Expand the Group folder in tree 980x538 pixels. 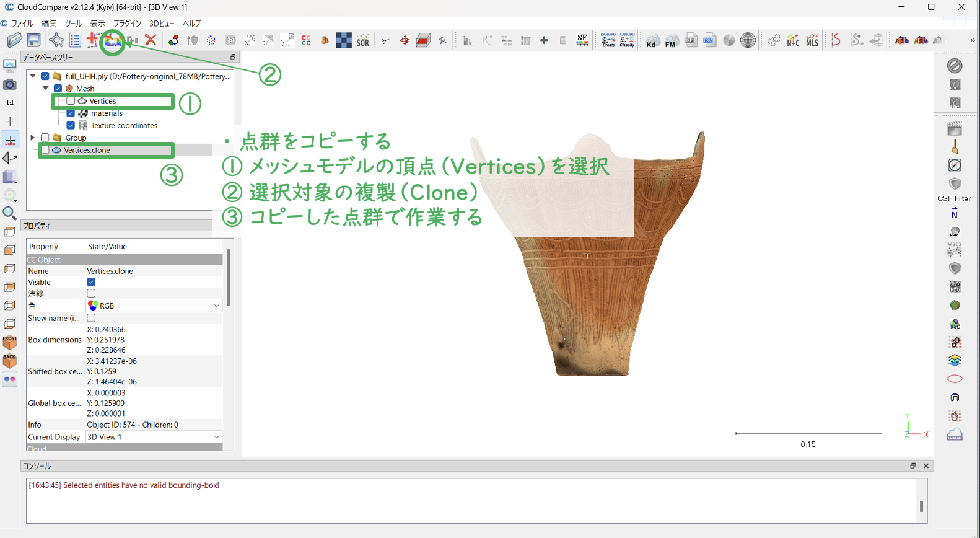pyautogui.click(x=33, y=138)
